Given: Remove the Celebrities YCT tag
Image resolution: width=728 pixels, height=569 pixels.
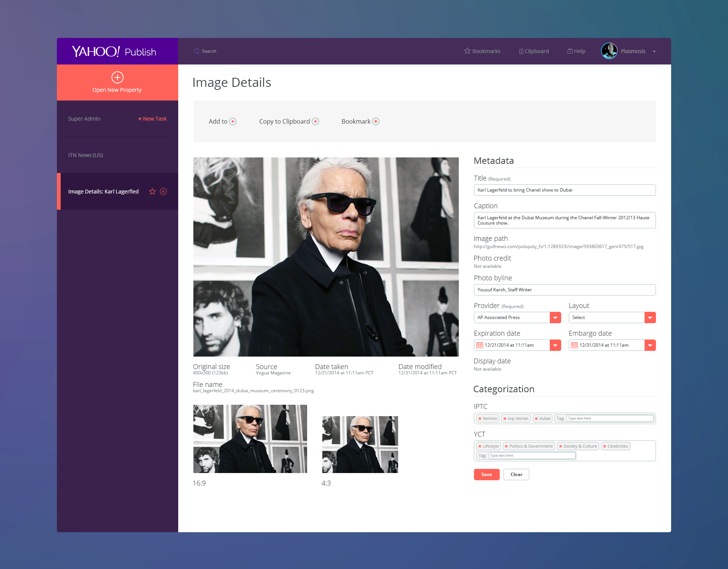Looking at the screenshot, I should tap(605, 446).
